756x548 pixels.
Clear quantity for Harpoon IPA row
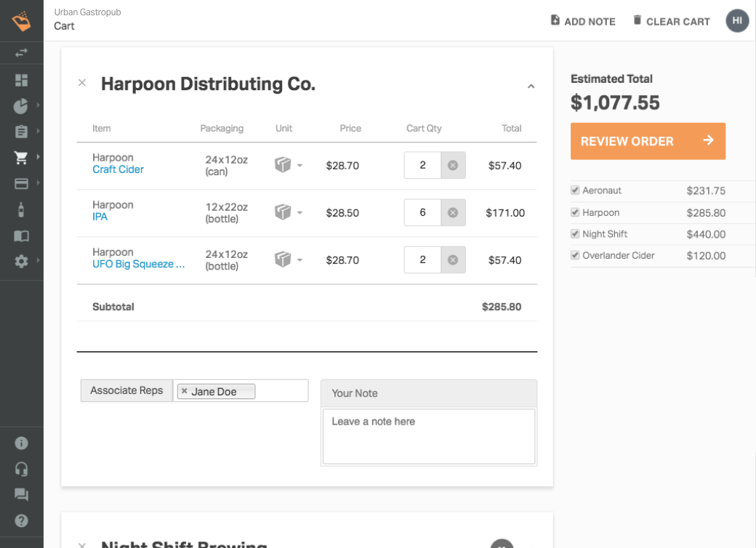[453, 212]
